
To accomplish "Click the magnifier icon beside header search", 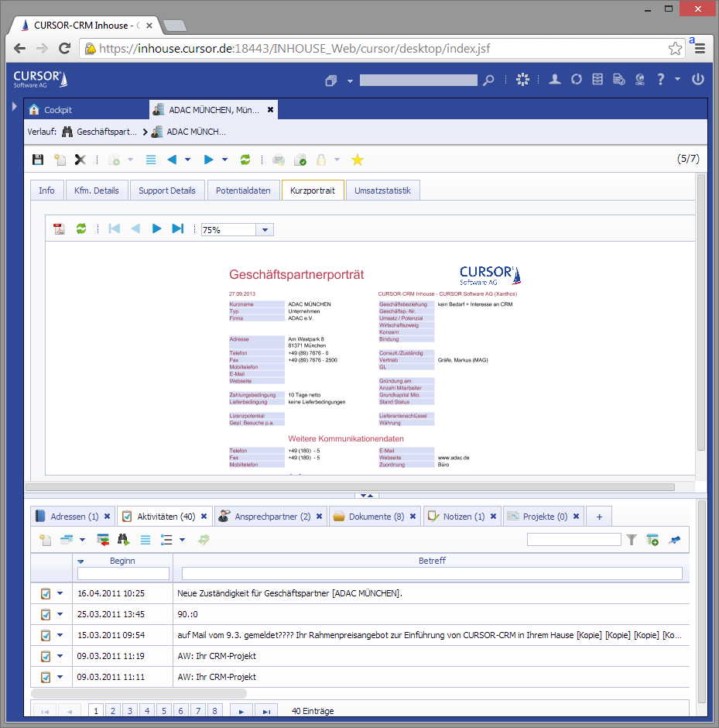I will click(488, 80).
